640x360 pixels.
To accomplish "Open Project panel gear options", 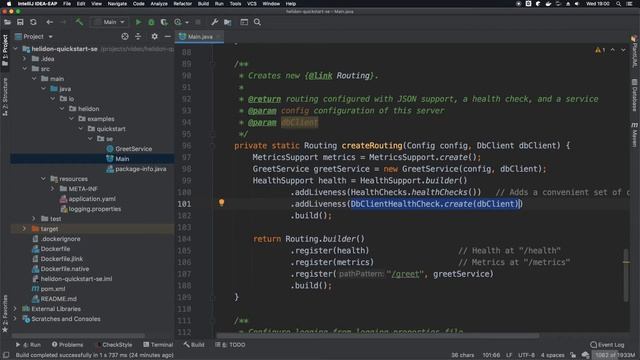I will point(154,37).
